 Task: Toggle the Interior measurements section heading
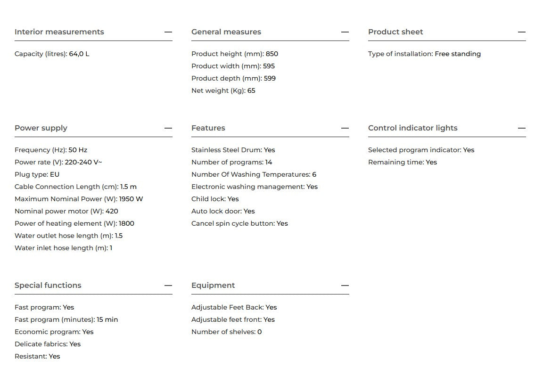pos(59,32)
